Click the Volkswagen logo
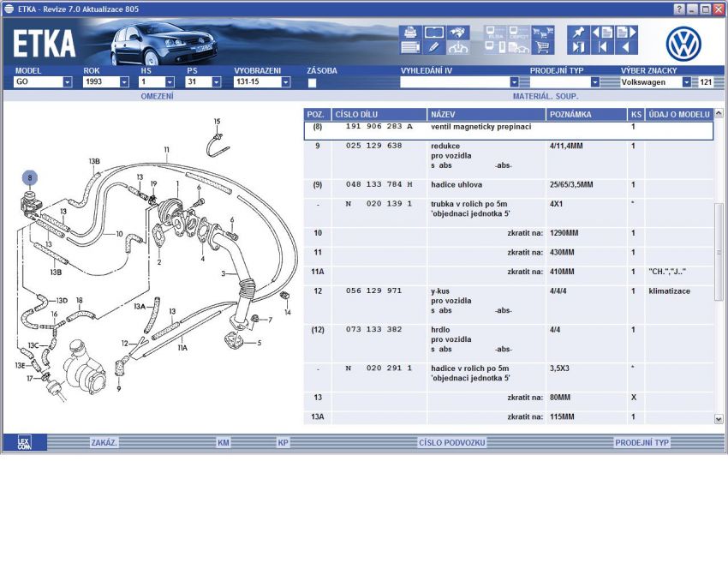This screenshot has height=569, width=728. click(x=683, y=44)
